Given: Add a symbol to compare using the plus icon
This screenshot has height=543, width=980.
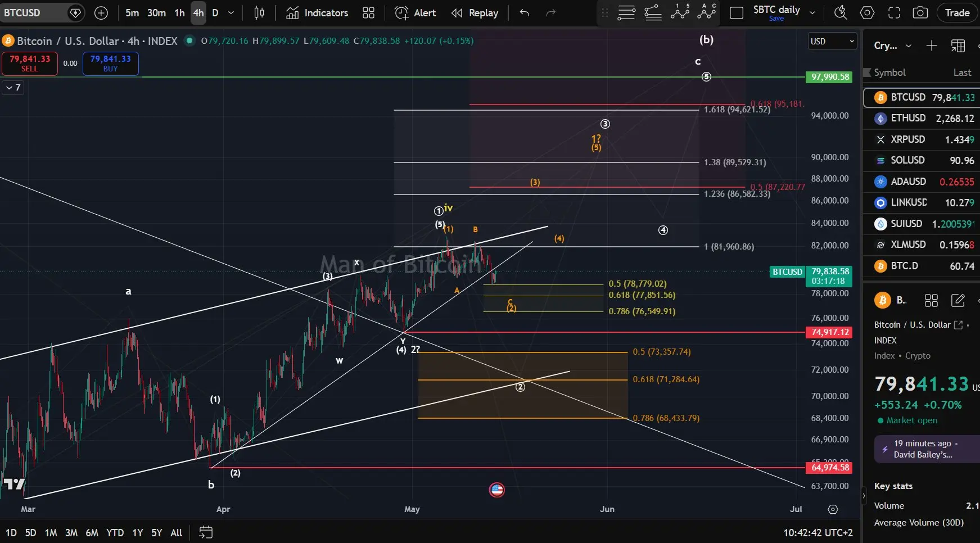Looking at the screenshot, I should (101, 12).
